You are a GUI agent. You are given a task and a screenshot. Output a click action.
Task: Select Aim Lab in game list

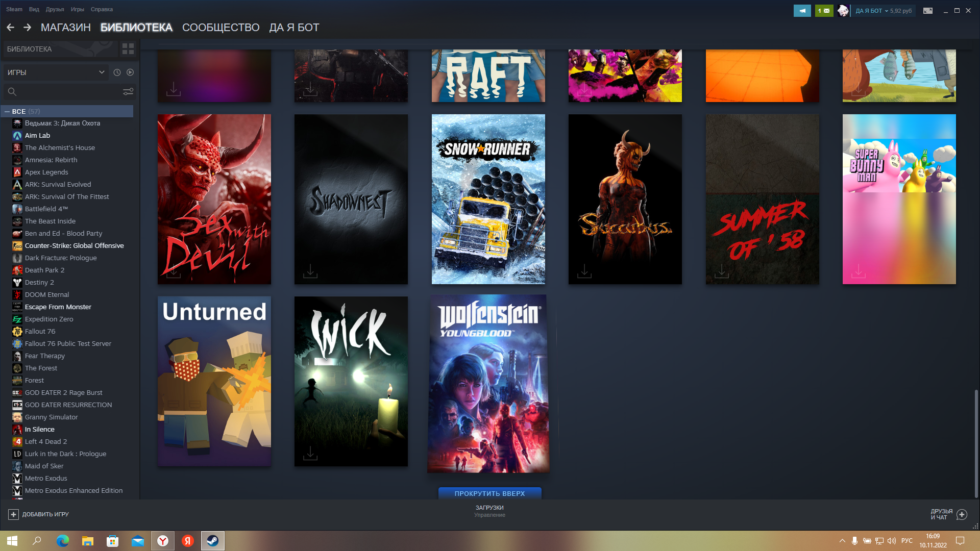point(37,136)
